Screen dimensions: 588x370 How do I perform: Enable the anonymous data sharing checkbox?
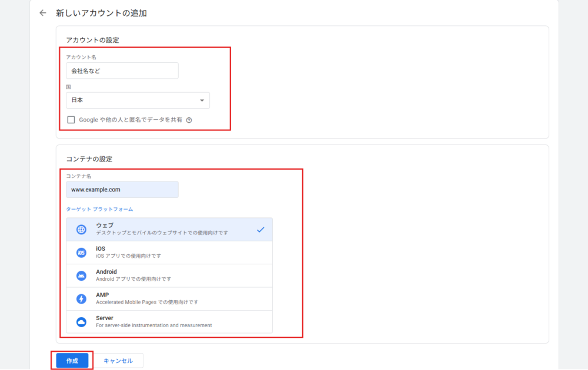coord(71,120)
